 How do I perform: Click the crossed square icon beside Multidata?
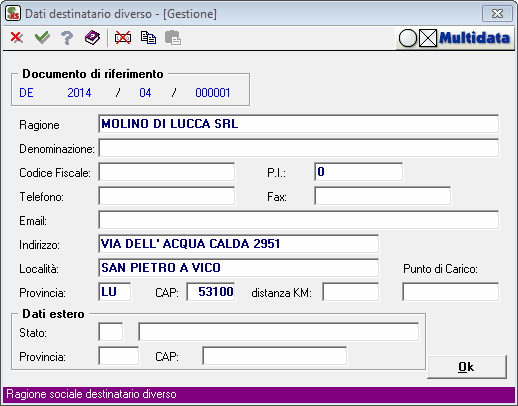(428, 38)
